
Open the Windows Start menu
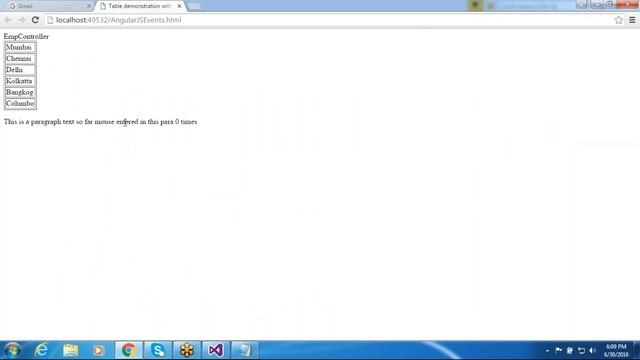click(x=12, y=350)
